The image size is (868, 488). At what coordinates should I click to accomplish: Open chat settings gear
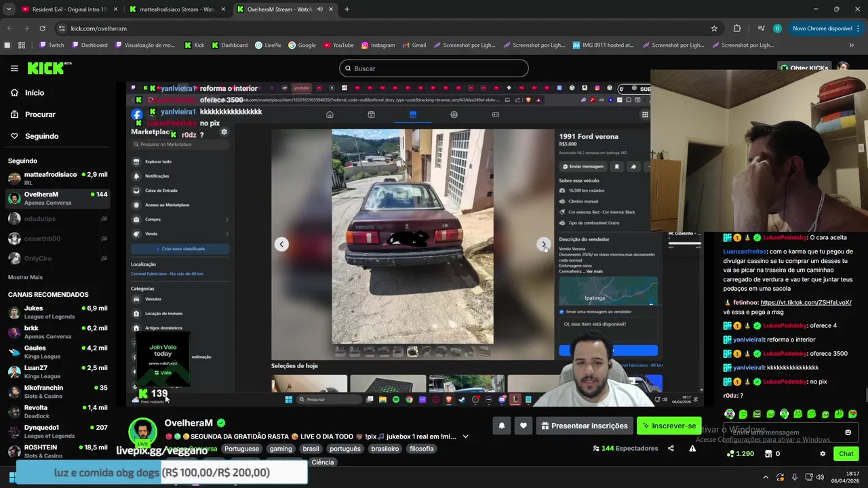coord(823,454)
